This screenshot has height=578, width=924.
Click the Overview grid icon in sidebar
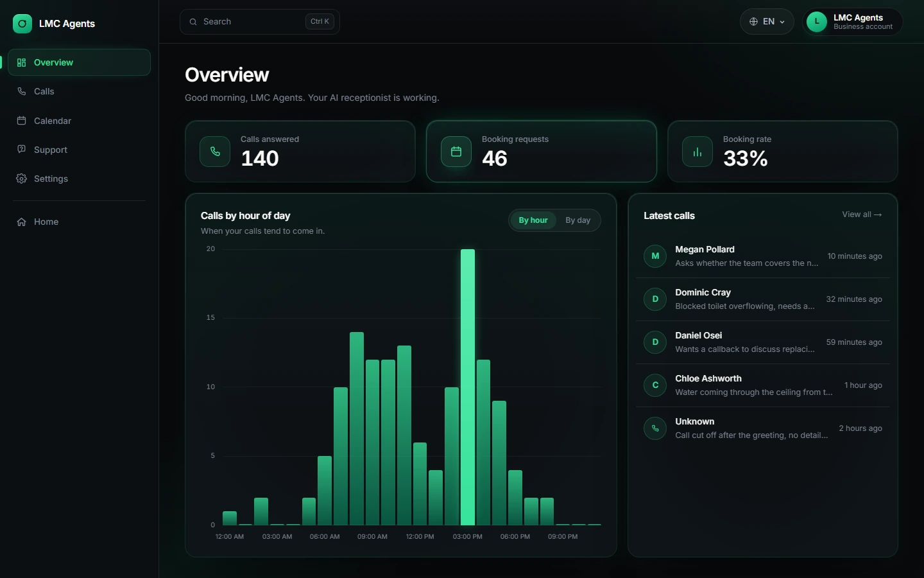(x=21, y=62)
